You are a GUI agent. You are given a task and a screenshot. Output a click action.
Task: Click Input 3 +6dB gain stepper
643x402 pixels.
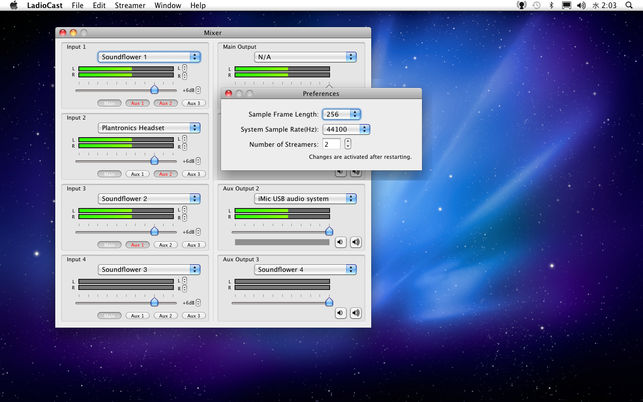click(x=198, y=232)
